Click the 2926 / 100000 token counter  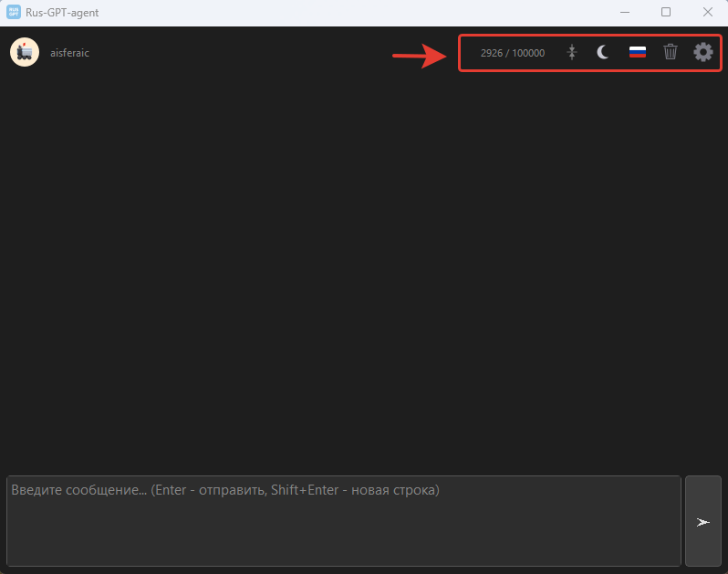click(513, 53)
